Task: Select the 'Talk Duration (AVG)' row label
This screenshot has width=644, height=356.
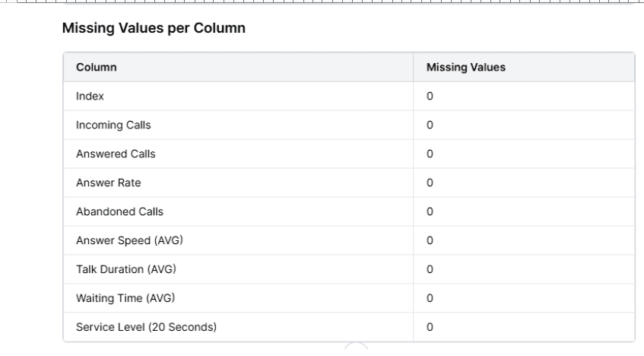Action: tap(119, 269)
